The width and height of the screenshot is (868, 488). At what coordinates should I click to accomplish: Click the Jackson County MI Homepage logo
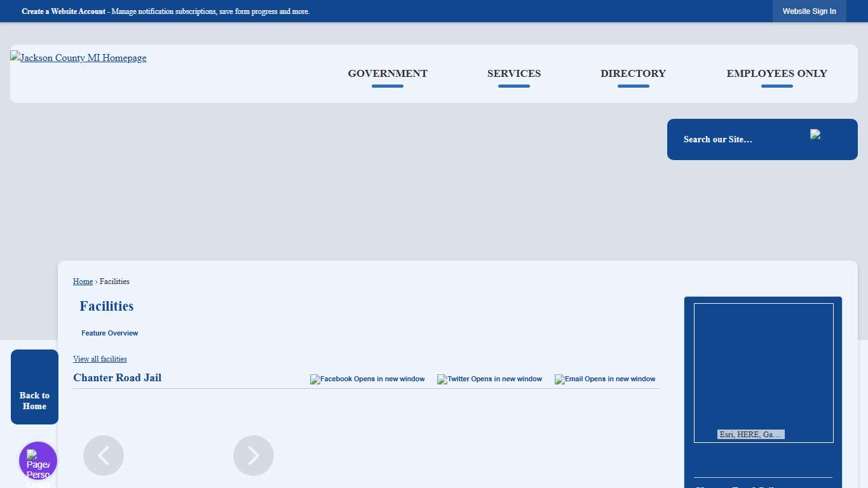point(78,58)
